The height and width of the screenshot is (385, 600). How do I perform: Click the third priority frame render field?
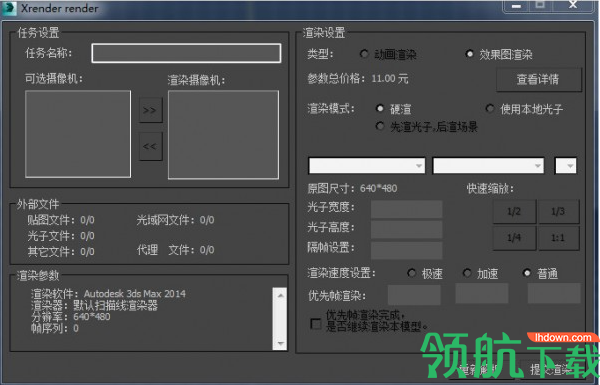554,293
